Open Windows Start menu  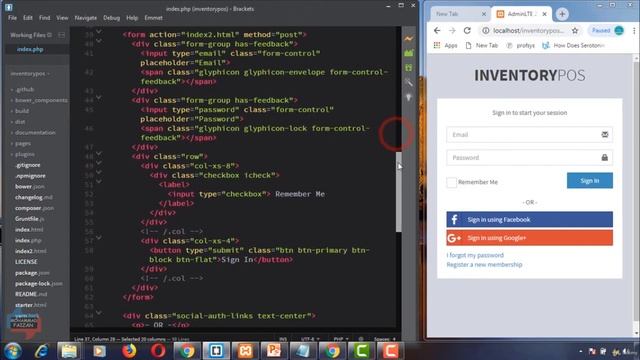(12, 351)
